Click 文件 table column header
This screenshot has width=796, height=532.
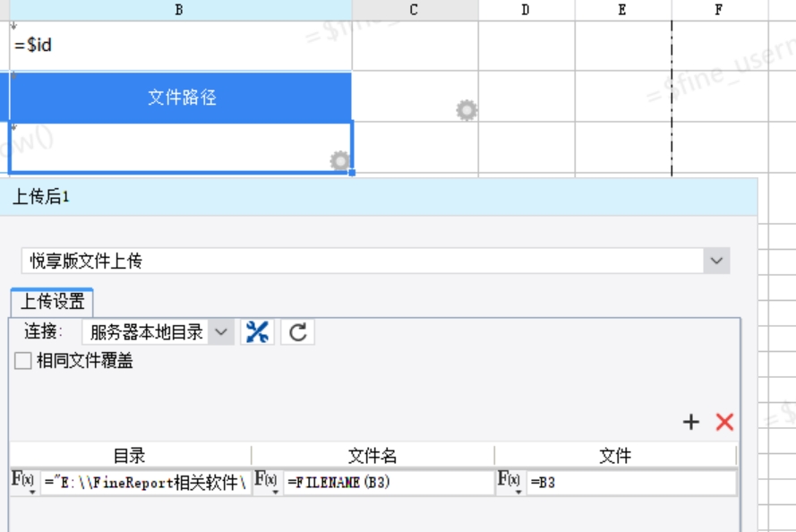tap(615, 455)
